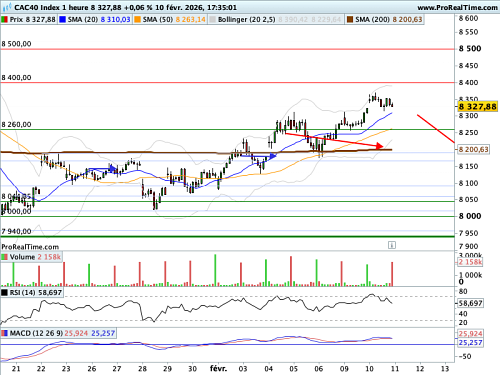Image resolution: width=500 pixels, height=375 pixels.
Task: Select the 7 940,00 support level label
Action: point(16,231)
